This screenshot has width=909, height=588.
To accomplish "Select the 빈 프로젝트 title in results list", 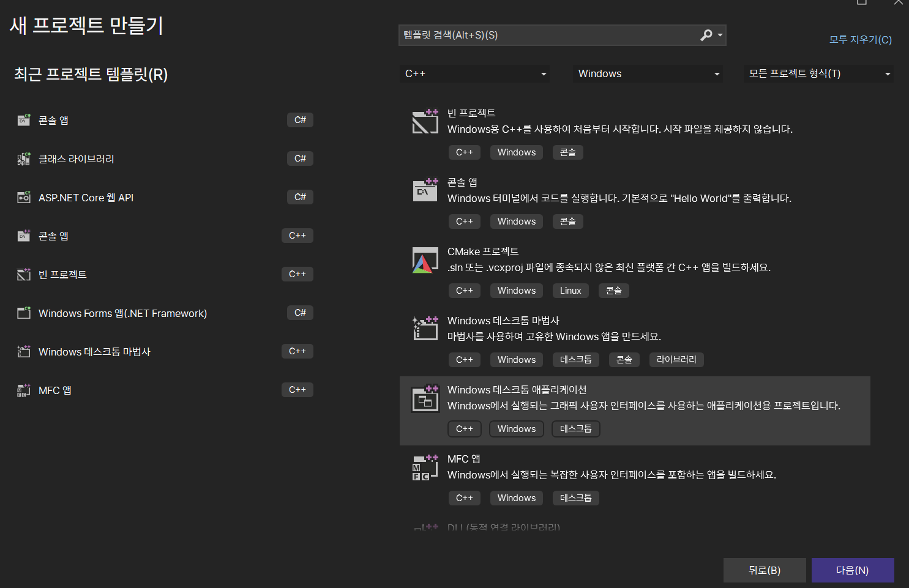I will point(471,113).
